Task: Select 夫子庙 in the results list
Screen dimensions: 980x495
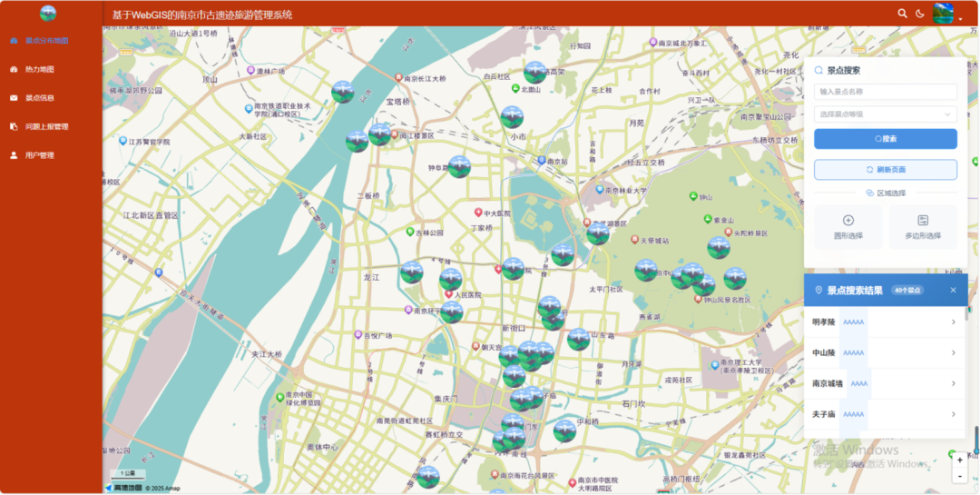Action: (x=885, y=414)
